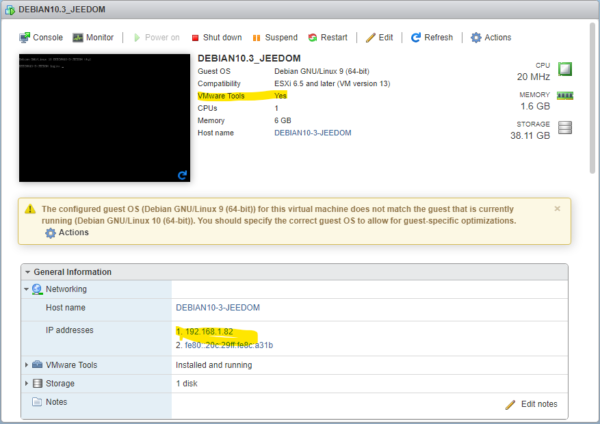This screenshot has width=600, height=424.
Task: Restart the virtual machine
Action: (328, 38)
